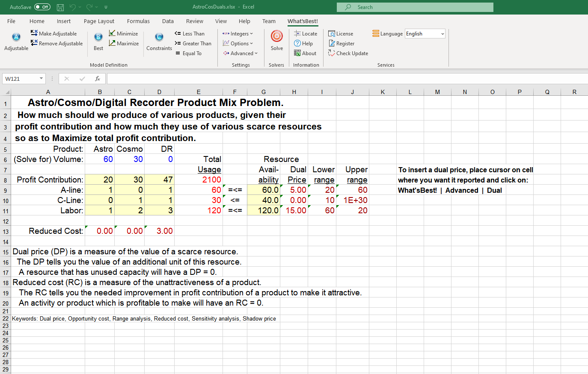Open the Customize Quick Access Toolbar dropdown
This screenshot has width=588, height=374.
click(106, 7)
